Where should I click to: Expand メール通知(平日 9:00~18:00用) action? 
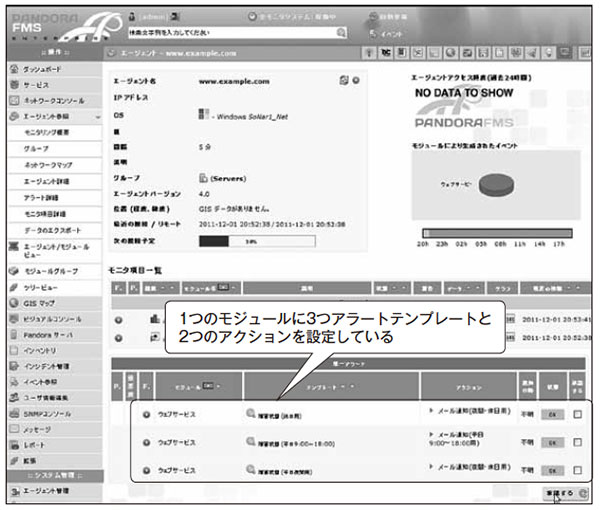click(x=431, y=435)
